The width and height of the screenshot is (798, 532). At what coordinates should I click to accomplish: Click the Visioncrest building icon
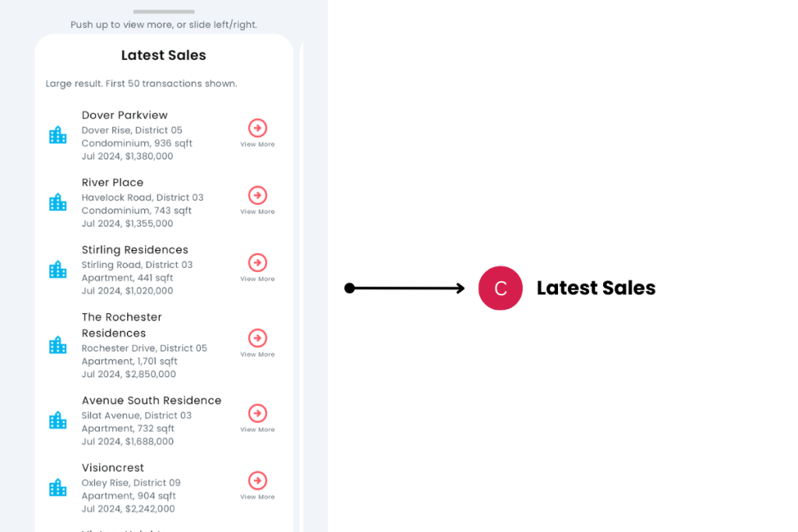coord(58,488)
